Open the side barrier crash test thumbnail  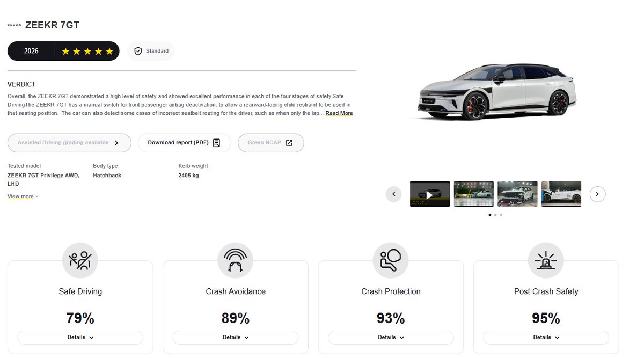click(474, 194)
